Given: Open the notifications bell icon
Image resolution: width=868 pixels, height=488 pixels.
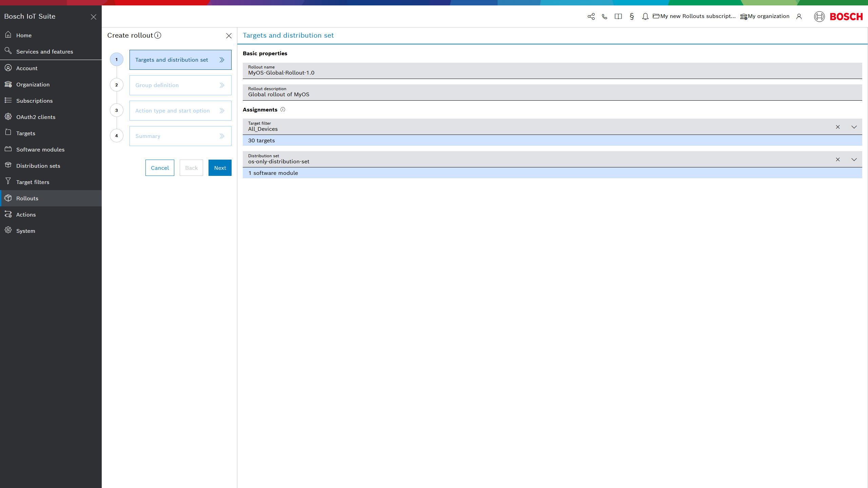Looking at the screenshot, I should (645, 16).
